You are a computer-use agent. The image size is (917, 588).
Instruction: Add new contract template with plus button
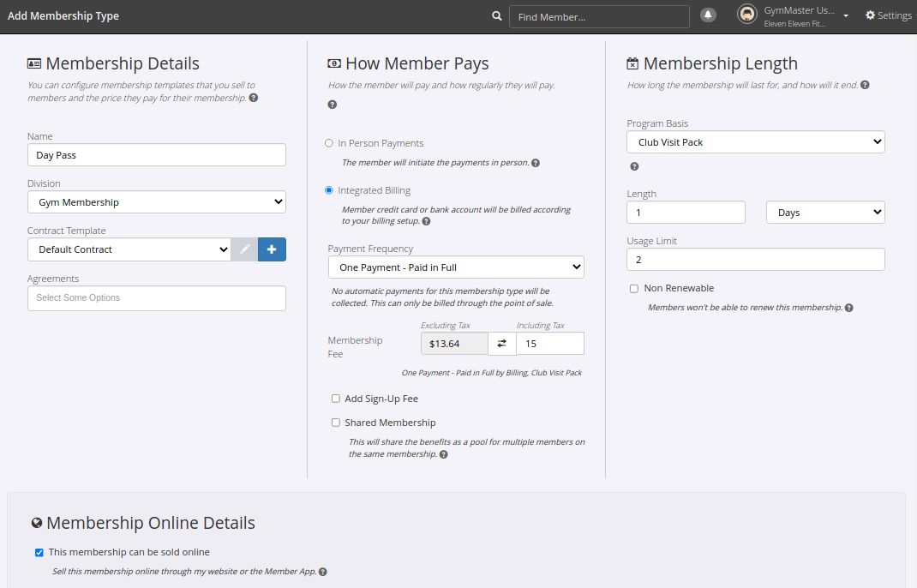click(272, 249)
